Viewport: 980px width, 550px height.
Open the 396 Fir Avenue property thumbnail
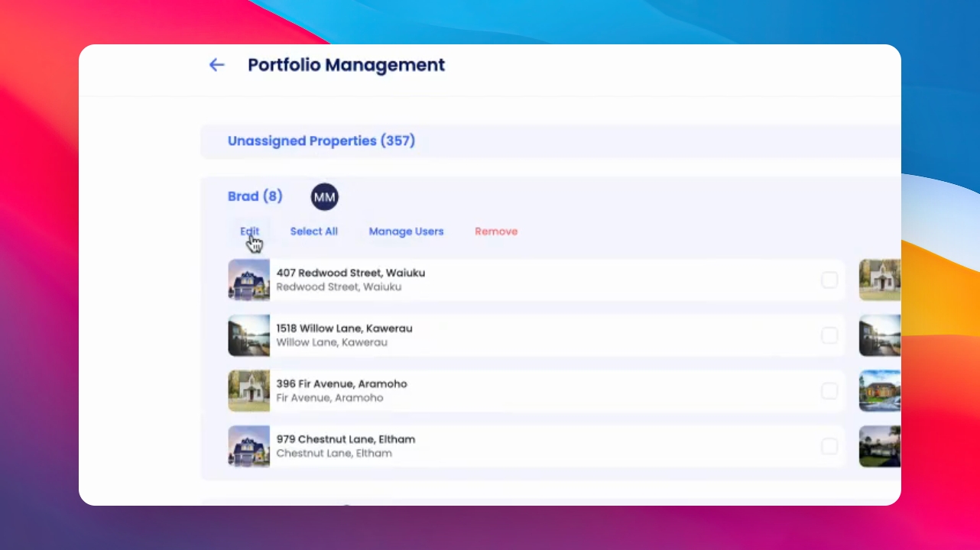pos(249,391)
